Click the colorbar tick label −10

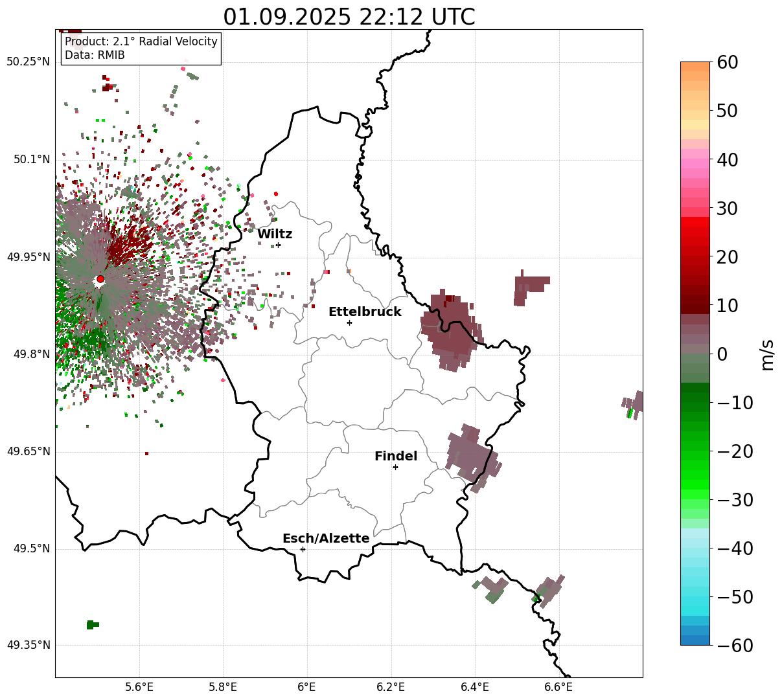tap(735, 403)
